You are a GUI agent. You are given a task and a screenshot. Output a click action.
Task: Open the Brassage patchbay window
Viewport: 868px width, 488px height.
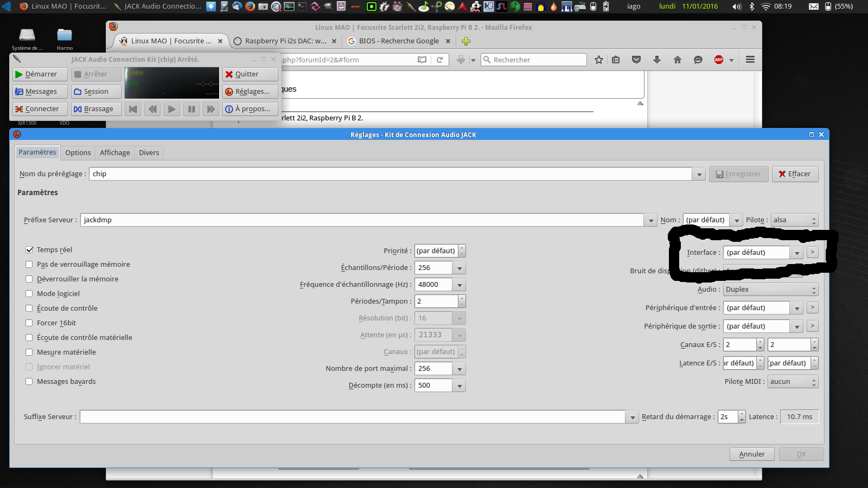pos(96,109)
